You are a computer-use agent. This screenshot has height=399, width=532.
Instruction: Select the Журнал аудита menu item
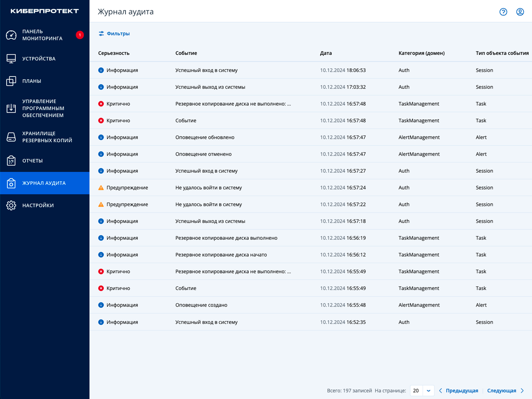pyautogui.click(x=44, y=183)
